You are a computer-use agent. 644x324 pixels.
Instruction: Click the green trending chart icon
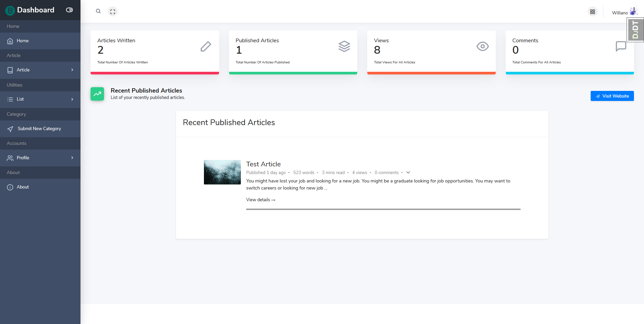pyautogui.click(x=97, y=94)
